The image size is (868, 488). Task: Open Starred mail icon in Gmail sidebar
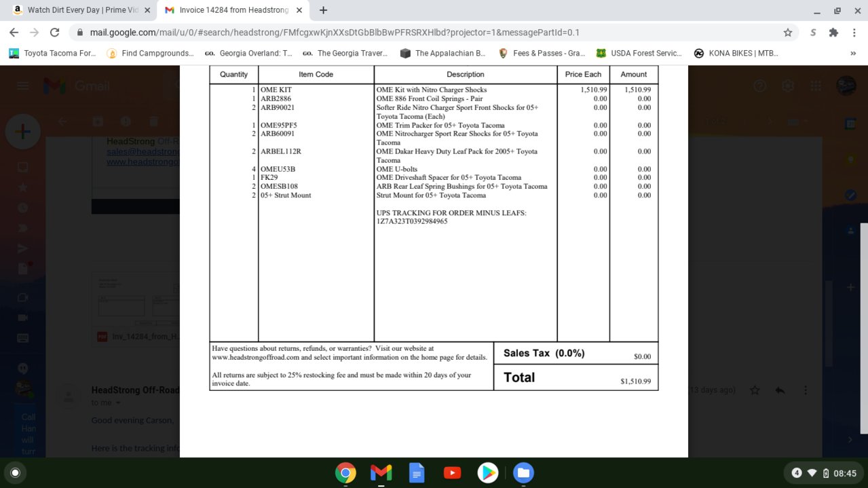pyautogui.click(x=22, y=187)
